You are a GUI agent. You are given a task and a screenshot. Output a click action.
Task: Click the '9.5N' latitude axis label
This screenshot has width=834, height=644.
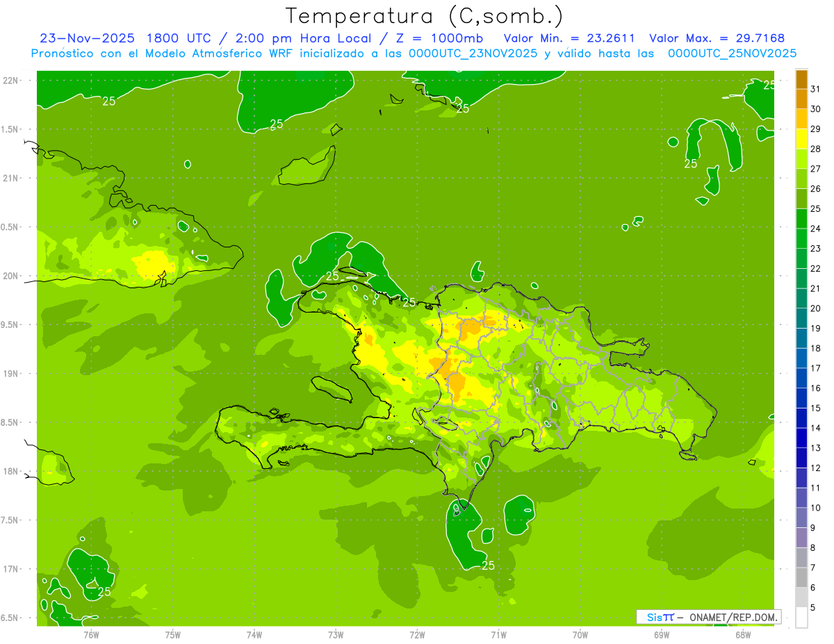(11, 324)
